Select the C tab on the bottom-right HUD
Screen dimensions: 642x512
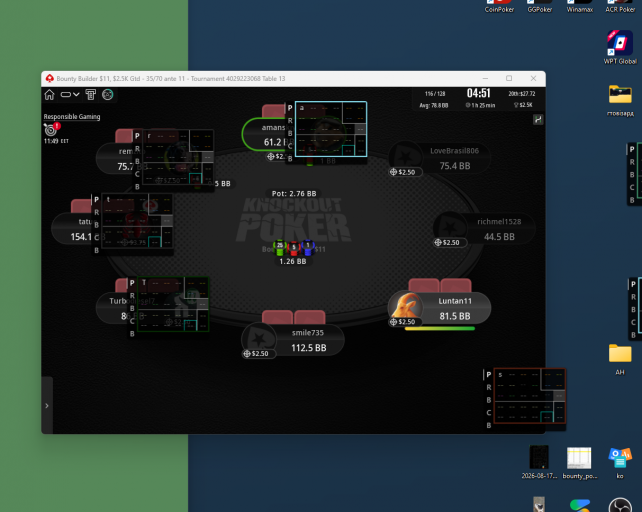pyautogui.click(x=488, y=413)
